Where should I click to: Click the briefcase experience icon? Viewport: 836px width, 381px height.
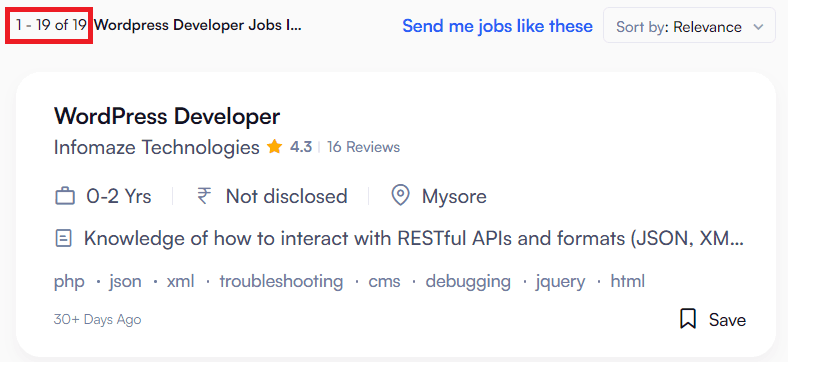tap(65, 196)
